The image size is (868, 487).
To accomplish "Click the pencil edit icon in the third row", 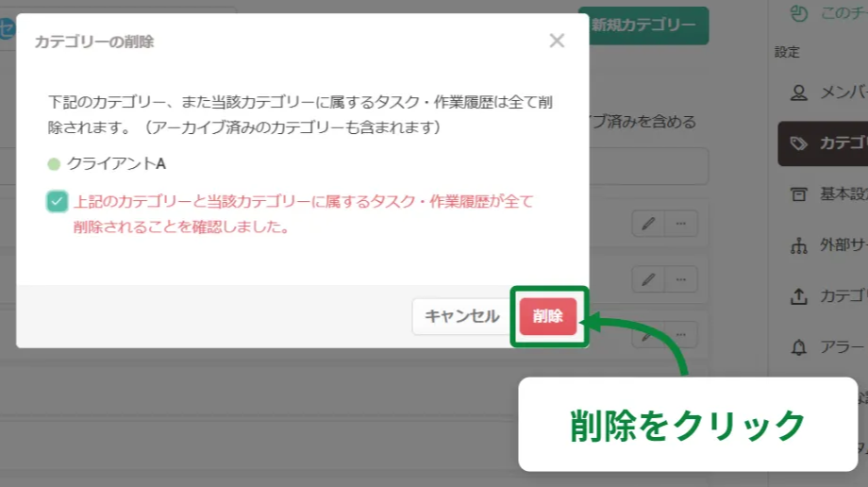I will pos(648,334).
